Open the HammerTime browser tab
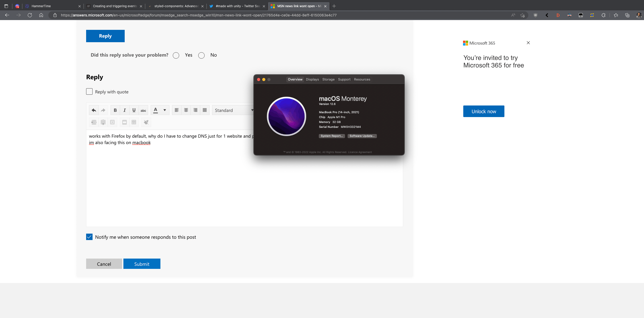The width and height of the screenshot is (644, 318). [41, 6]
